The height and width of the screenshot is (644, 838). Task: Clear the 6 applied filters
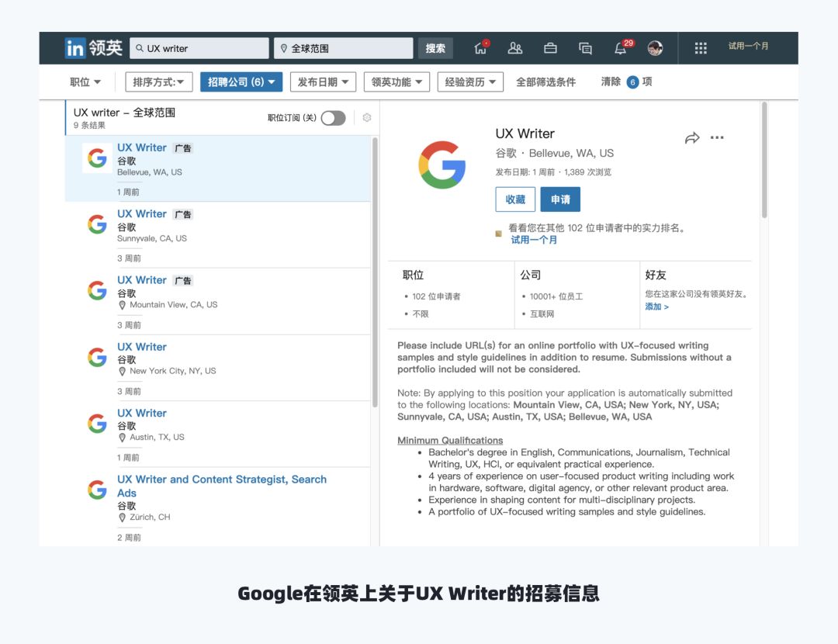[x=626, y=81]
